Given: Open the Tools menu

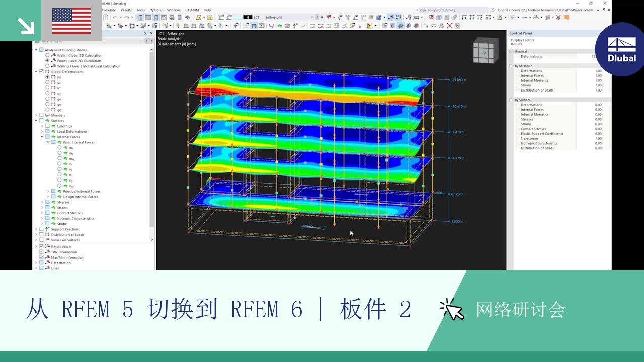Looking at the screenshot, I should click(x=141, y=10).
